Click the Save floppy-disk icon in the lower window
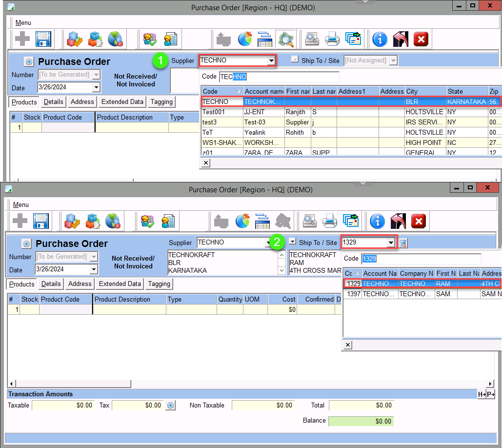 point(41,221)
